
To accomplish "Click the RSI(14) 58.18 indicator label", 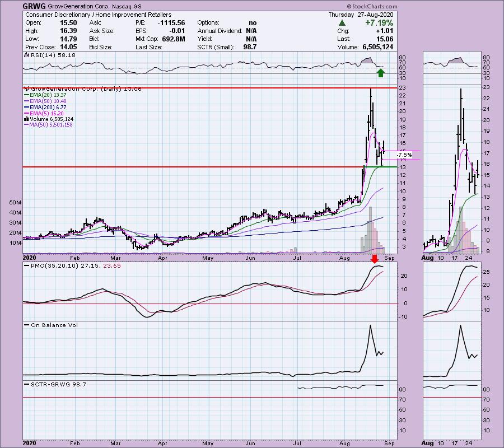I will coord(50,55).
